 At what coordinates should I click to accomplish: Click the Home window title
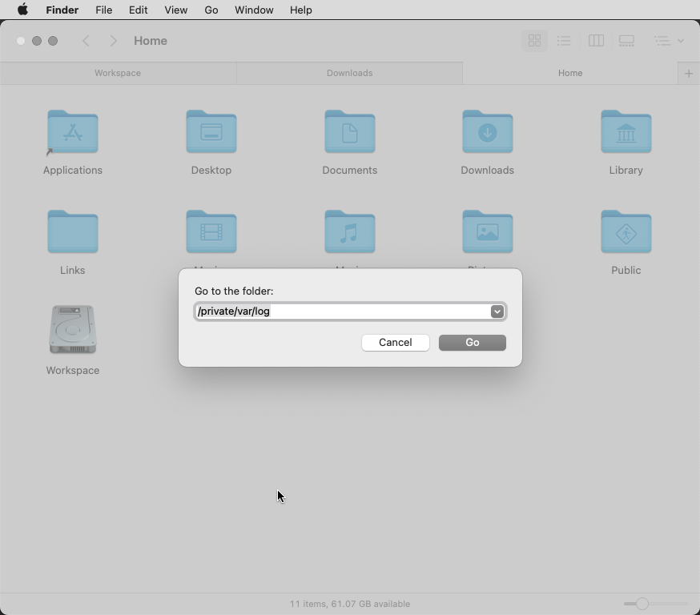coord(151,41)
